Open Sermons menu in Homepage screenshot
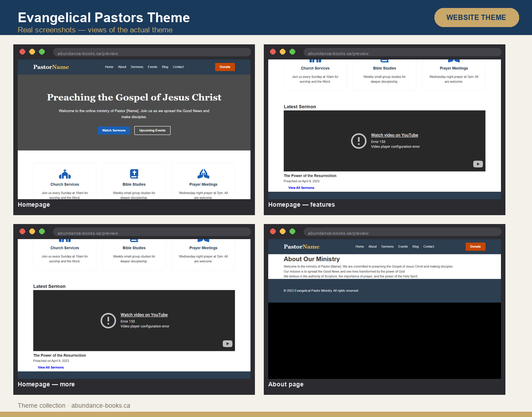532x417 pixels. 137,67
